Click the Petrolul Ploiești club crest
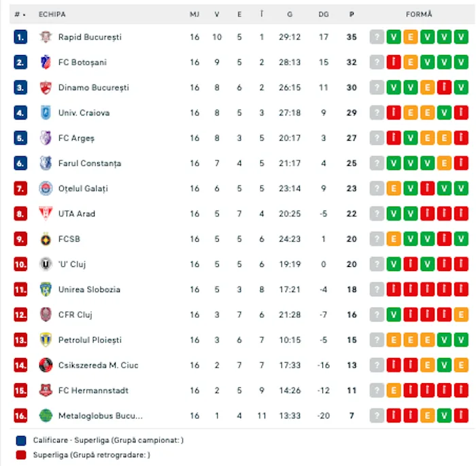The width and height of the screenshot is (476, 466). (46, 340)
